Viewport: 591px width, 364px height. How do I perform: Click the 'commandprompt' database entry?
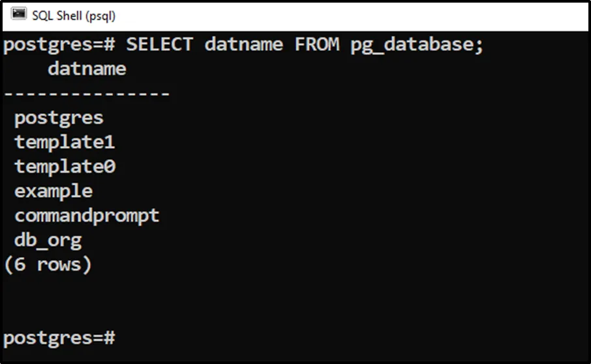87,216
